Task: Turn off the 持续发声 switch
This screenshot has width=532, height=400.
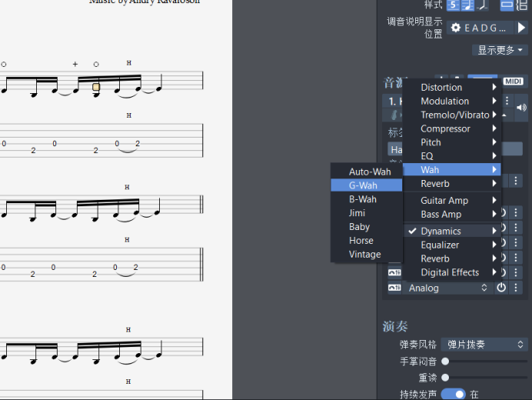Action: click(454, 394)
